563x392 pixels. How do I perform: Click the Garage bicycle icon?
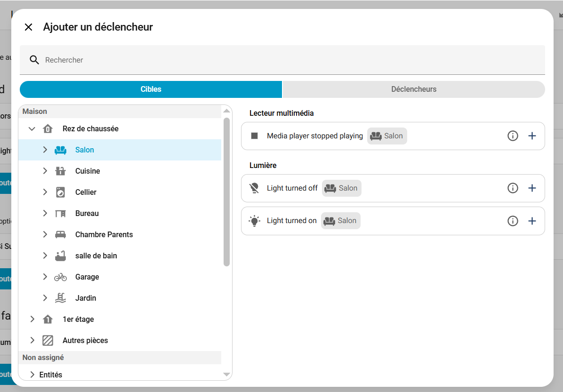pyautogui.click(x=60, y=277)
